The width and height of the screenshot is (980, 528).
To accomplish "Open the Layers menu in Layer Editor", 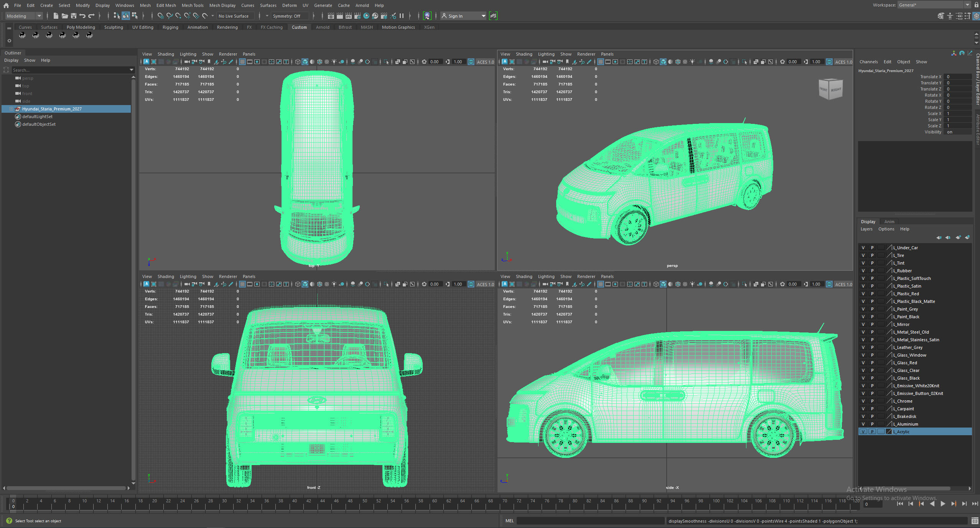I will [x=866, y=229].
